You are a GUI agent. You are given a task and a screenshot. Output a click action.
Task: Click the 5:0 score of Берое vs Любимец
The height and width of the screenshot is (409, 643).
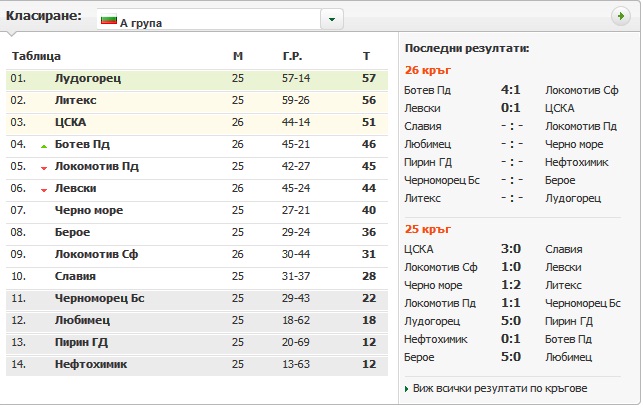511,356
